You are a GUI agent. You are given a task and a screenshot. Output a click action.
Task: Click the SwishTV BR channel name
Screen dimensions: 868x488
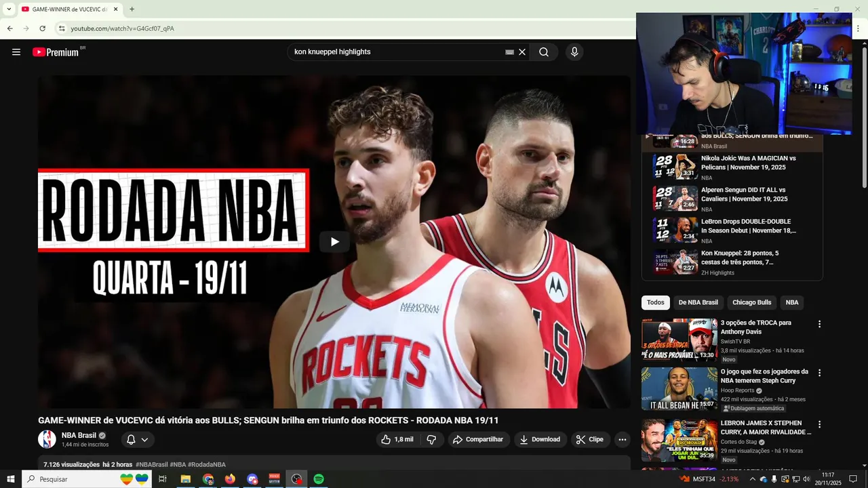pyautogui.click(x=735, y=342)
